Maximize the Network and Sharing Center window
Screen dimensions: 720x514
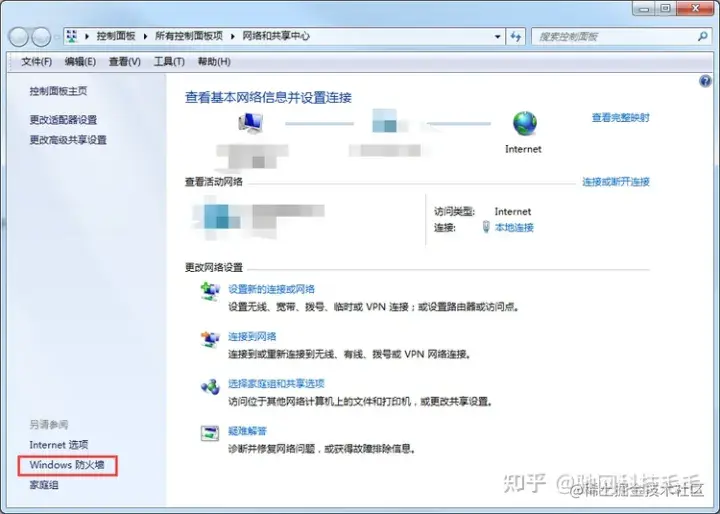click(665, 9)
